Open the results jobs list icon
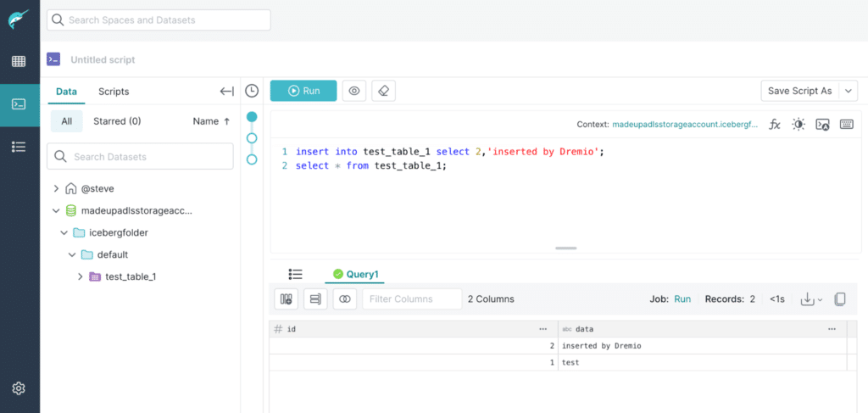868x413 pixels. (296, 274)
